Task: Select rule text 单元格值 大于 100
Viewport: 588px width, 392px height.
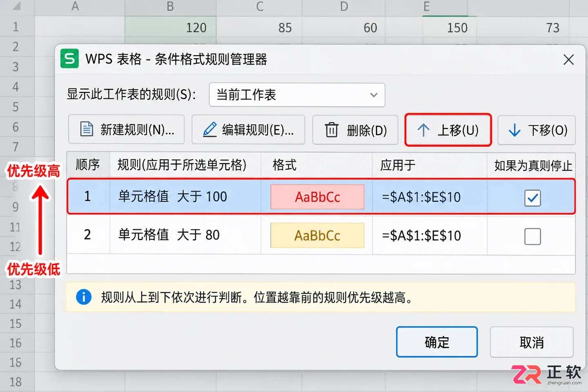Action: pyautogui.click(x=172, y=197)
